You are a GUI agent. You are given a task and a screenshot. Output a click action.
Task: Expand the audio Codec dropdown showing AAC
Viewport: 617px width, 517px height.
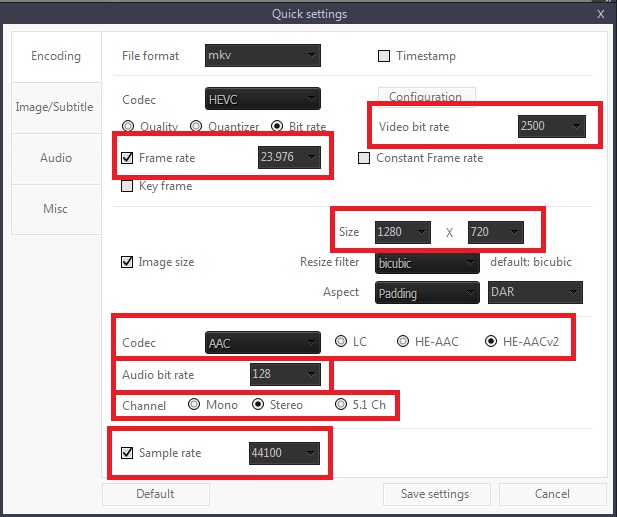(x=262, y=343)
